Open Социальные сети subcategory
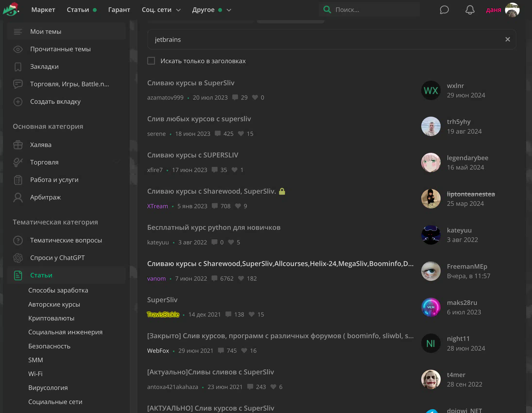The width and height of the screenshot is (532, 413). point(55,402)
